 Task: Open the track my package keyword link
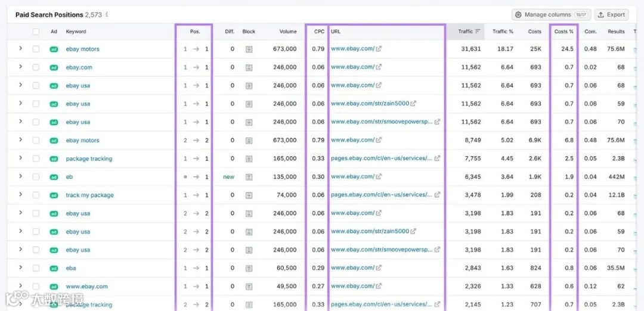coord(89,195)
